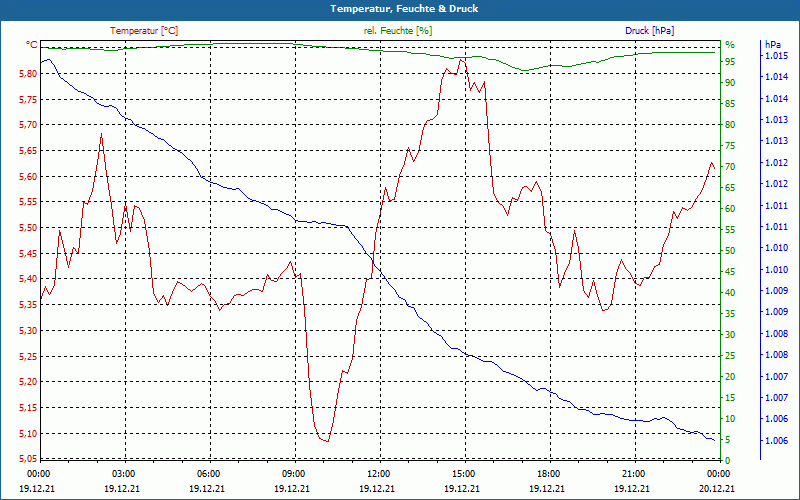Click green humidity axis value '40'
Viewport: 800px width, 500px height.
coord(730,293)
